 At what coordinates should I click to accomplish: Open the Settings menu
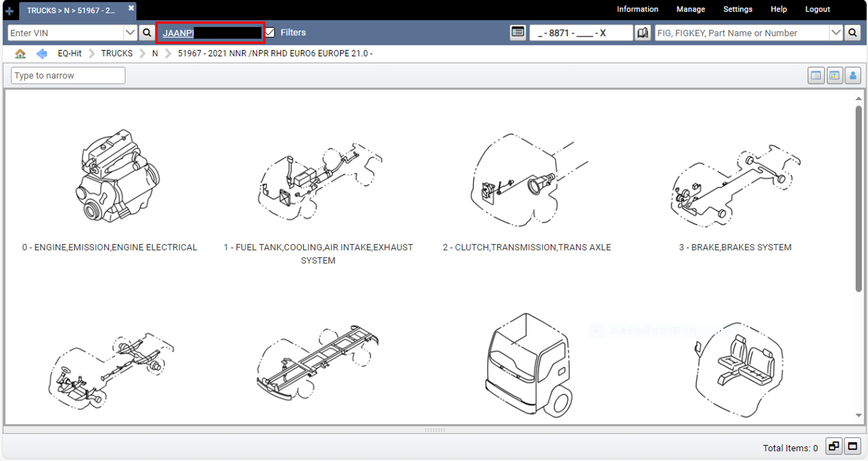click(x=737, y=9)
